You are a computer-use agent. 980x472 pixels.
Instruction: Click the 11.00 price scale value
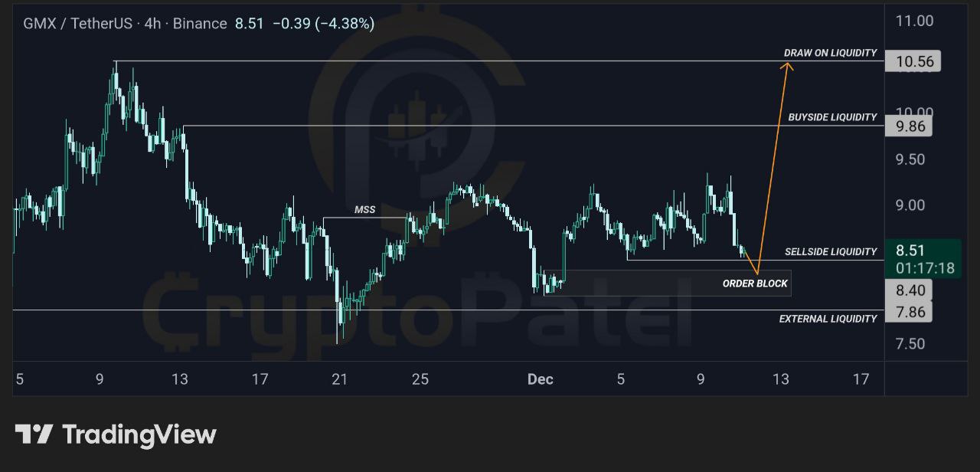(x=914, y=21)
